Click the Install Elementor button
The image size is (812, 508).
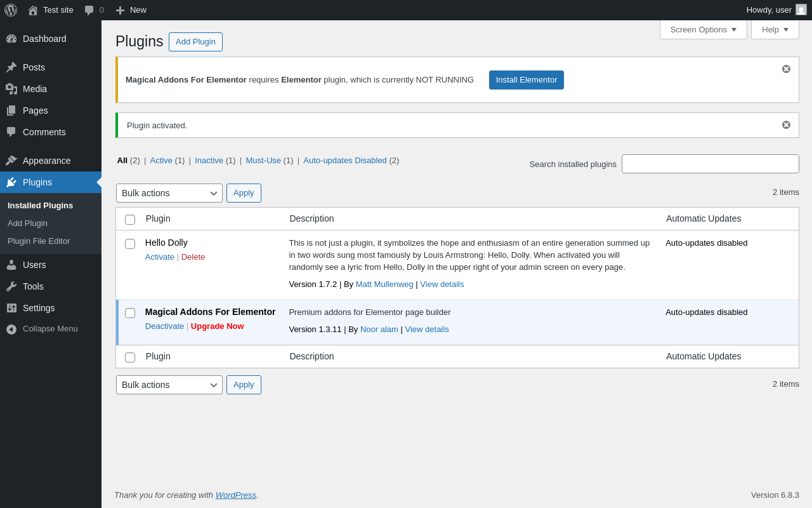point(527,80)
